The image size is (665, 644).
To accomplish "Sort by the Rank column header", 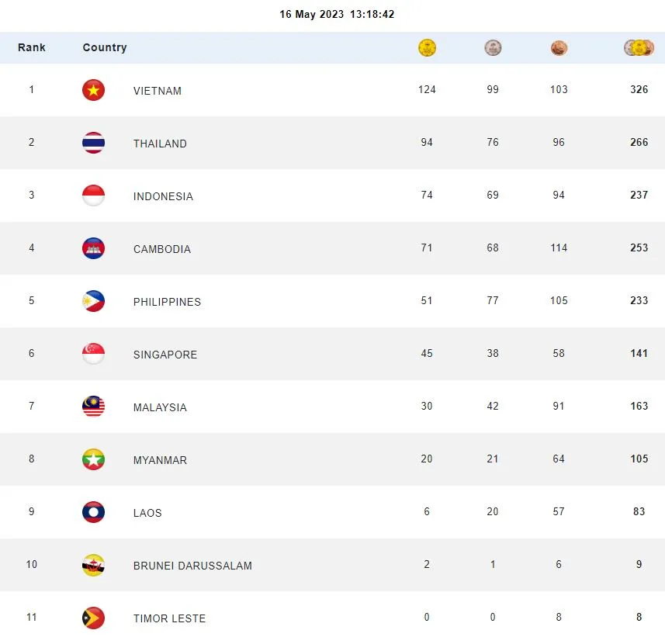I will point(32,47).
